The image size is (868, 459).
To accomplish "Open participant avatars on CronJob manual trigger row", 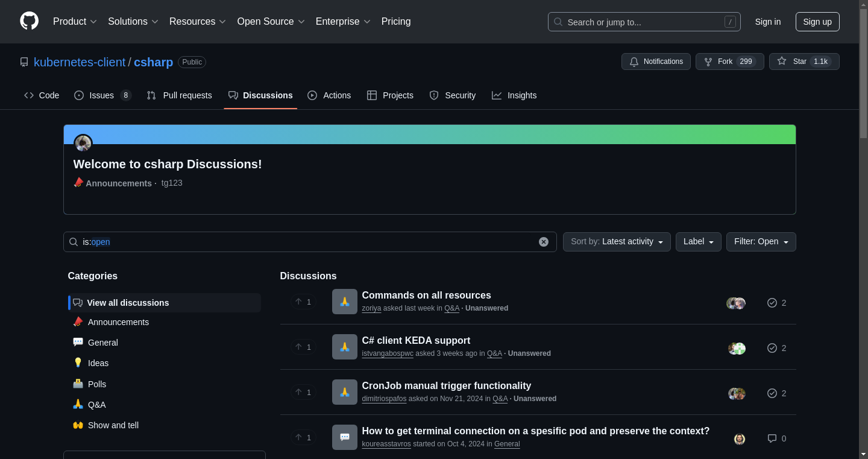I will tap(737, 393).
